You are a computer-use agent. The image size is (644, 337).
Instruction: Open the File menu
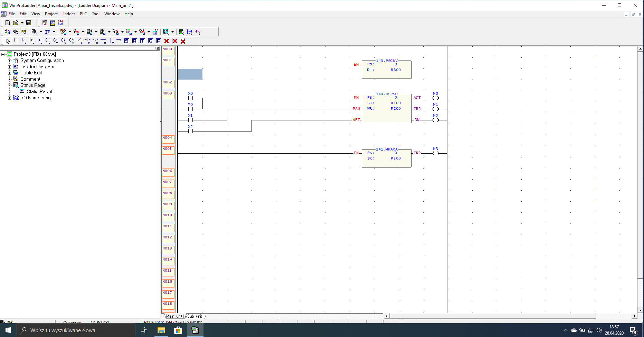click(12, 14)
